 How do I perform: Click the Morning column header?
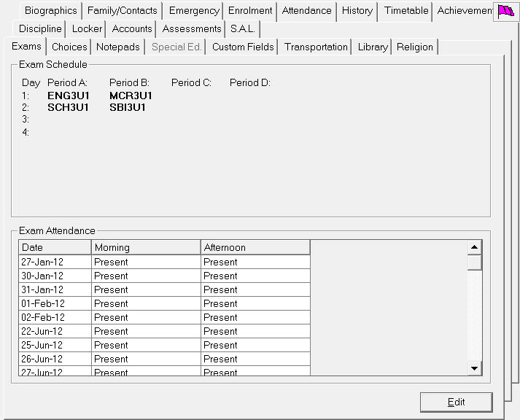click(x=146, y=248)
